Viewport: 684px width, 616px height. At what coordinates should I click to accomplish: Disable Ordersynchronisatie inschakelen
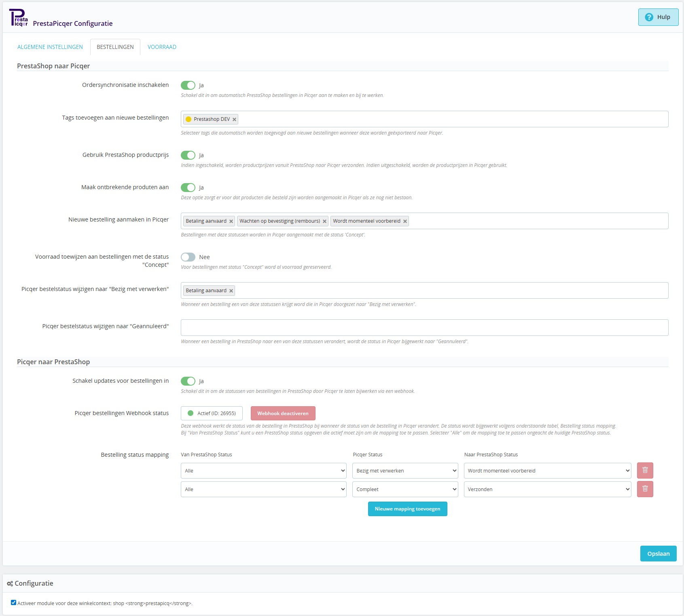[x=188, y=85]
